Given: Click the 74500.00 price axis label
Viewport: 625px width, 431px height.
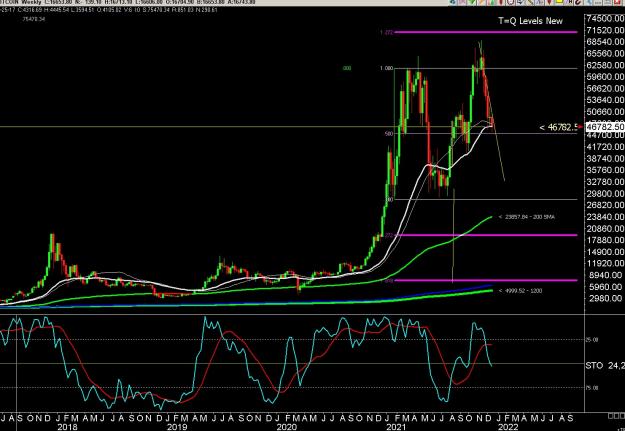Looking at the screenshot, I should tap(605, 18).
